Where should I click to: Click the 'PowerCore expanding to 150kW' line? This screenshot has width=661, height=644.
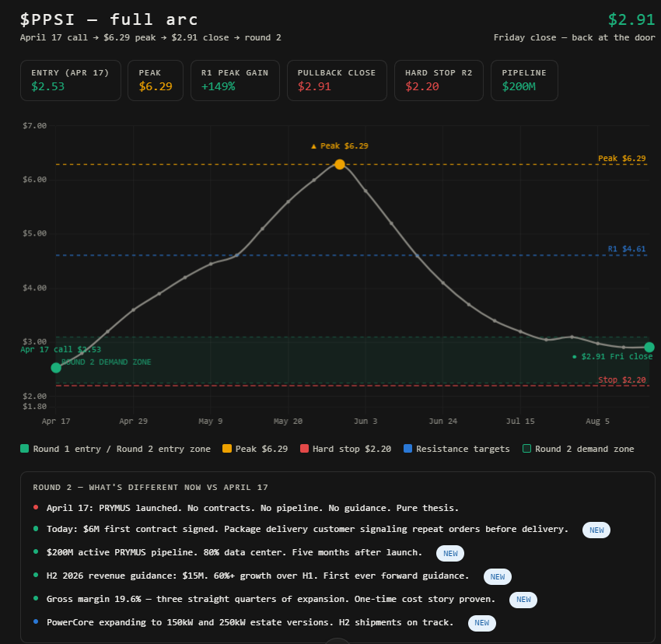[x=250, y=622]
